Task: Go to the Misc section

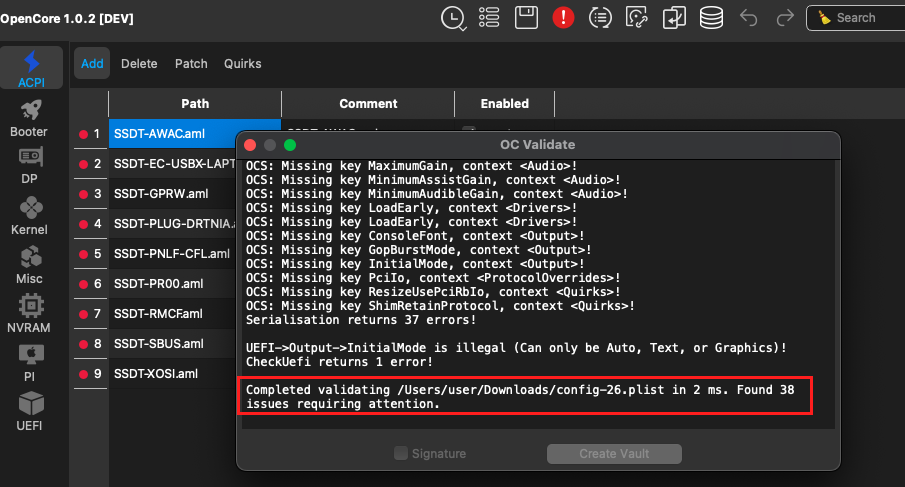Action: click(30, 265)
